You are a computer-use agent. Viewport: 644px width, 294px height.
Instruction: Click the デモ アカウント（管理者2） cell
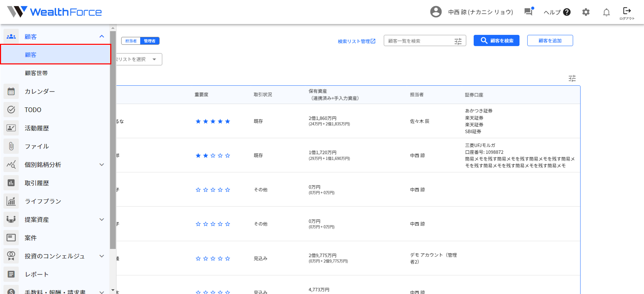click(x=433, y=258)
